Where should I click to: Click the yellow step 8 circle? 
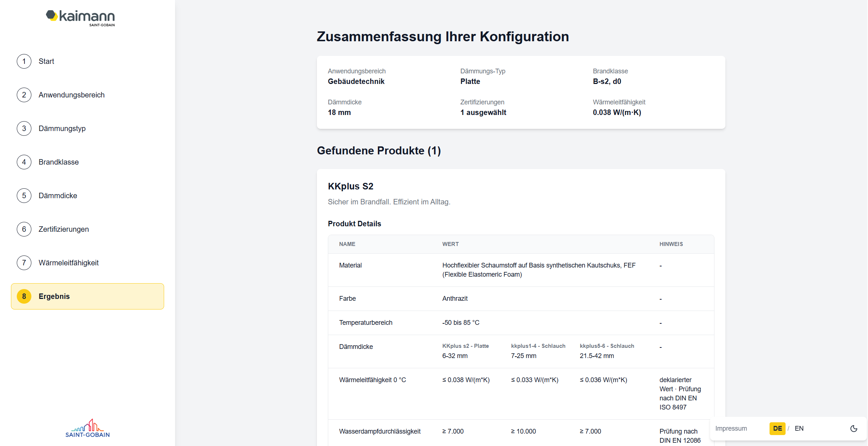click(x=24, y=296)
